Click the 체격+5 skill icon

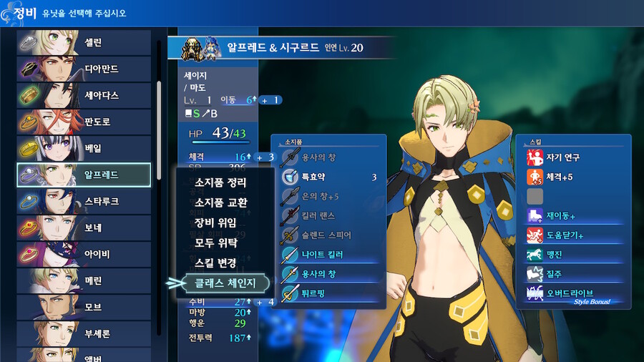pyautogui.click(x=535, y=177)
